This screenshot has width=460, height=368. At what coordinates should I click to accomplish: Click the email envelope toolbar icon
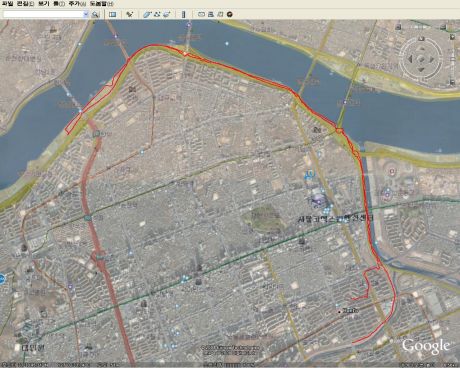(x=201, y=14)
